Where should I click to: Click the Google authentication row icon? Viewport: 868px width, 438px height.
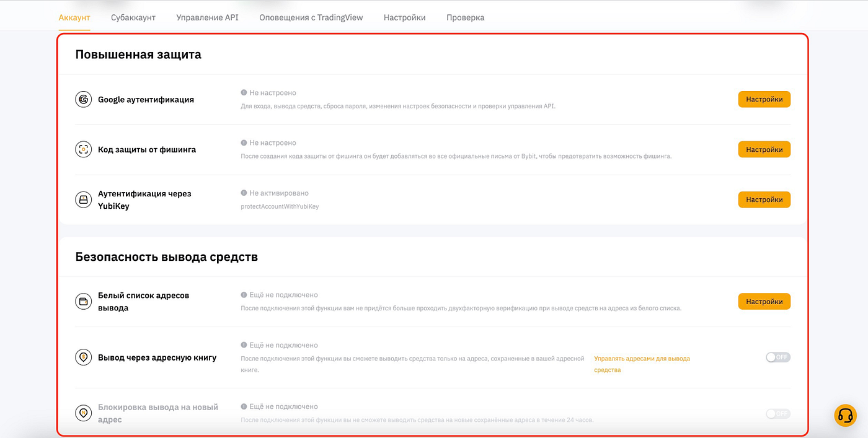83,99
